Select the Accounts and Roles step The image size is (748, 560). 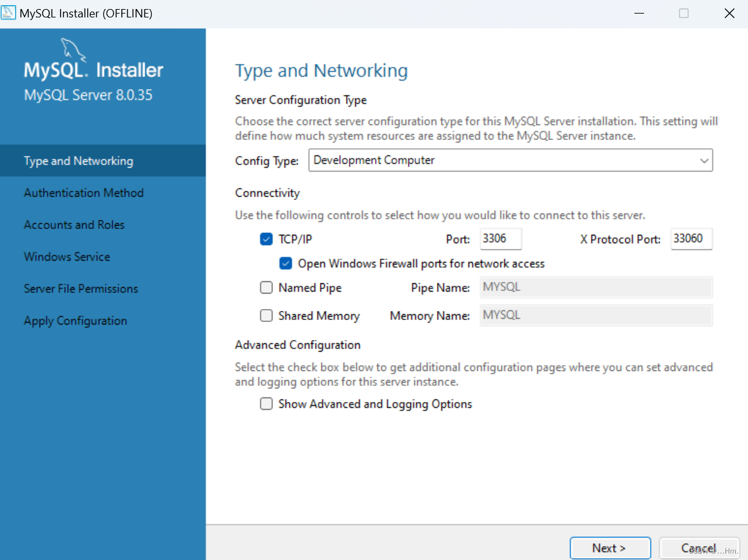click(x=74, y=225)
